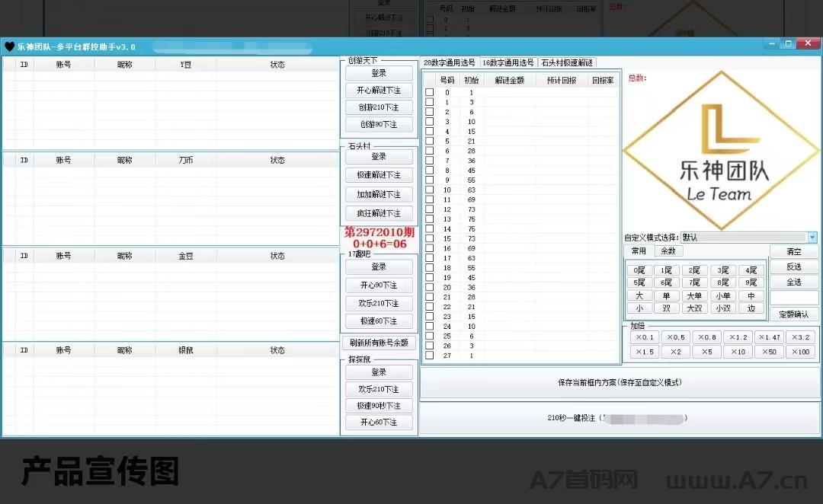Click the 刀币 column header

click(x=186, y=160)
